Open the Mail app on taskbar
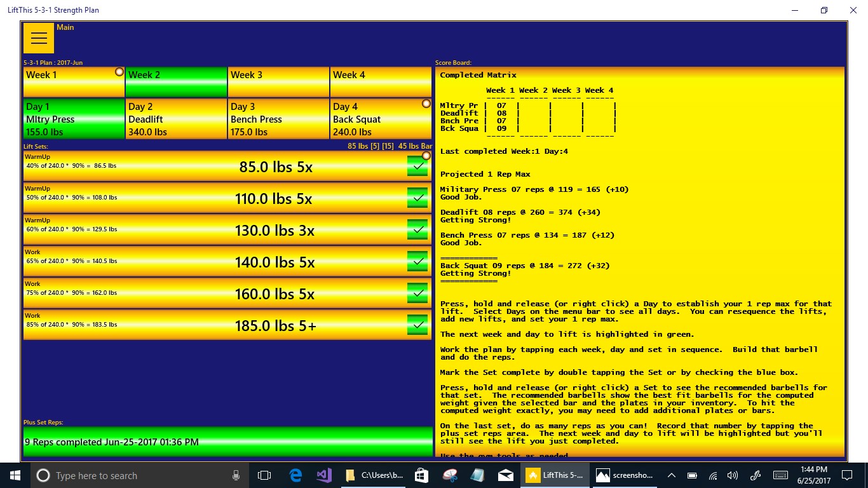 (506, 475)
